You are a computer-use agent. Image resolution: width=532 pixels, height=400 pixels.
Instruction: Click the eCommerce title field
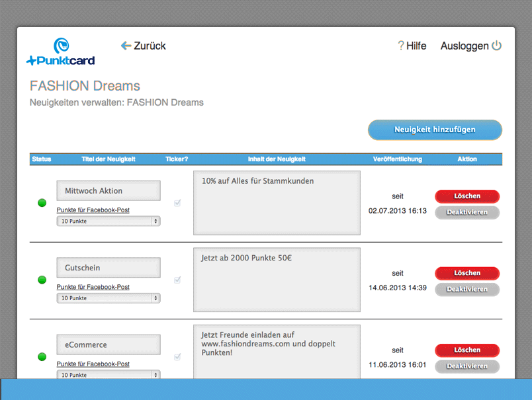click(109, 344)
